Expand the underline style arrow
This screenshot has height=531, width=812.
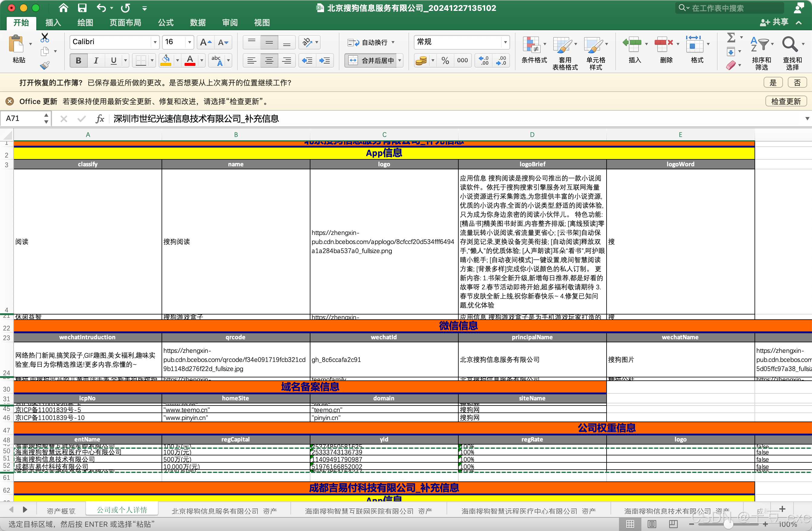pyautogui.click(x=126, y=61)
